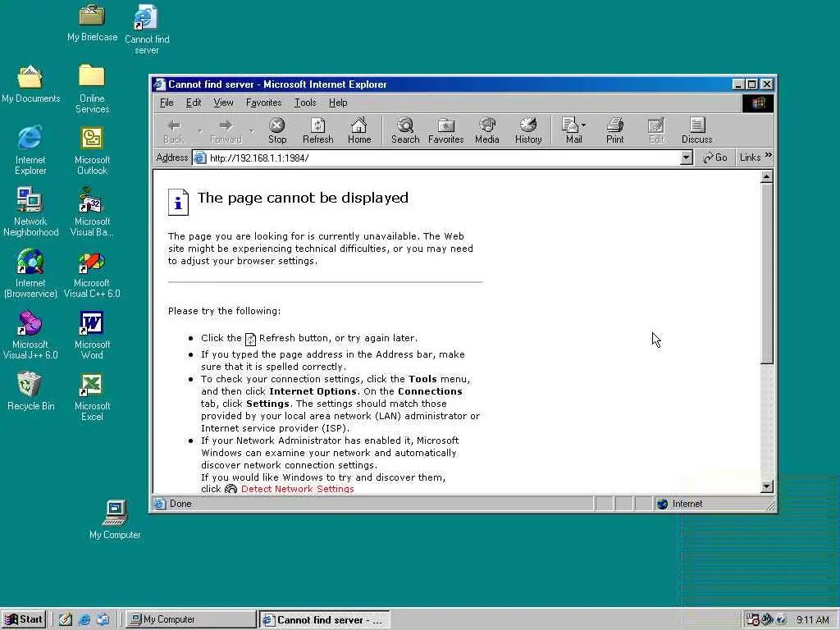Click the Show Desktop Quick Launch icon

point(66,619)
